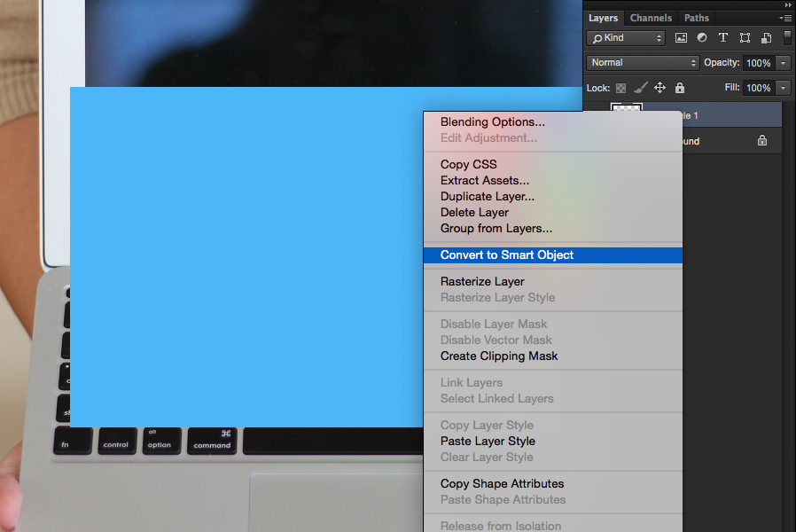This screenshot has height=532, width=796.
Task: Click the Fill 100% field
Action: point(759,88)
